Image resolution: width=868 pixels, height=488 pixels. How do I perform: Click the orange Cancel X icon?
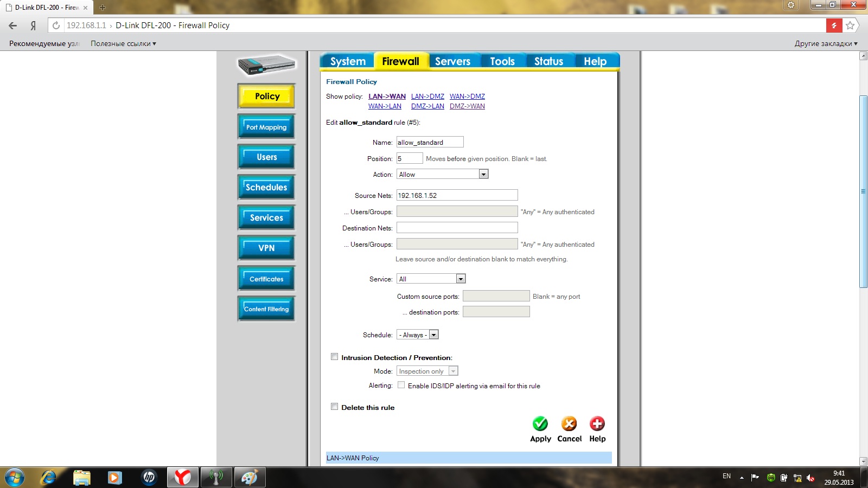569,423
